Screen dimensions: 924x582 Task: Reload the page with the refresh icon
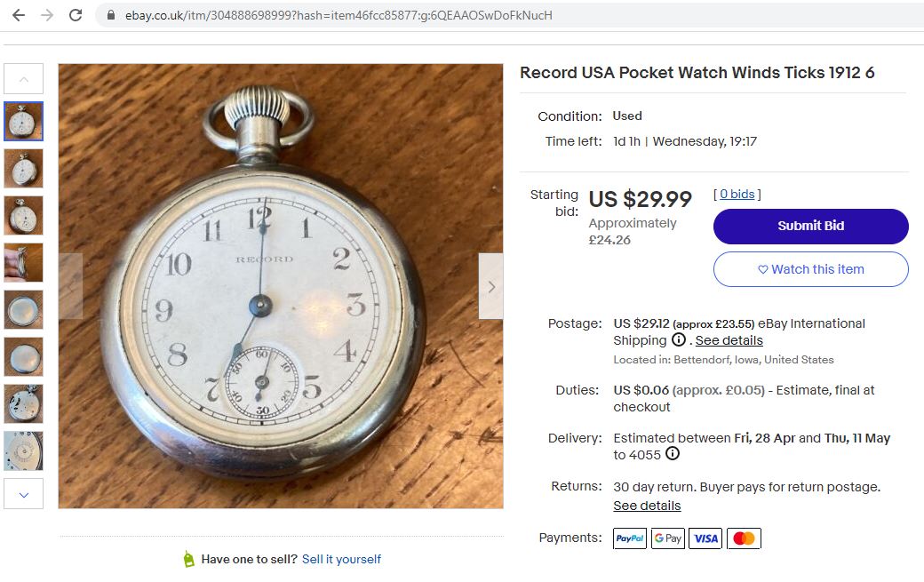click(x=76, y=15)
